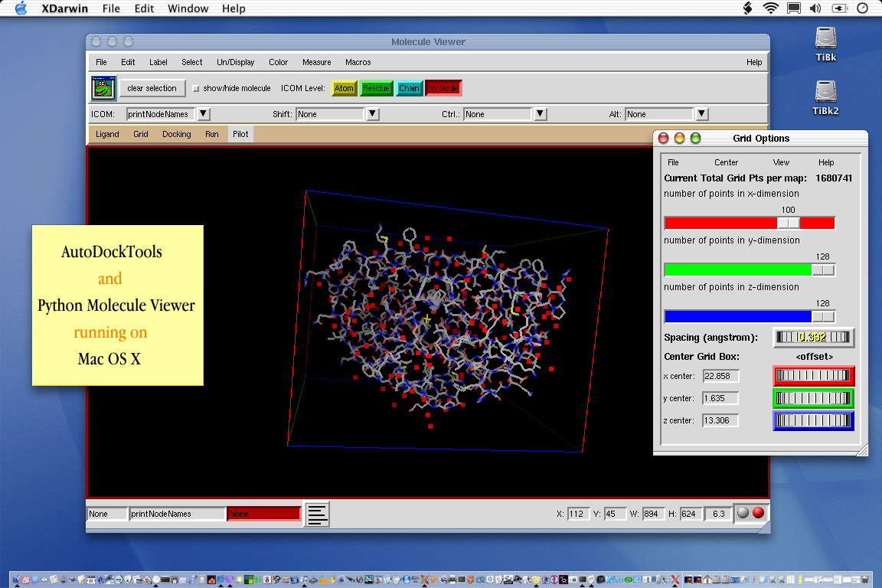
Task: Click the H height field showing 624
Action: (x=691, y=514)
